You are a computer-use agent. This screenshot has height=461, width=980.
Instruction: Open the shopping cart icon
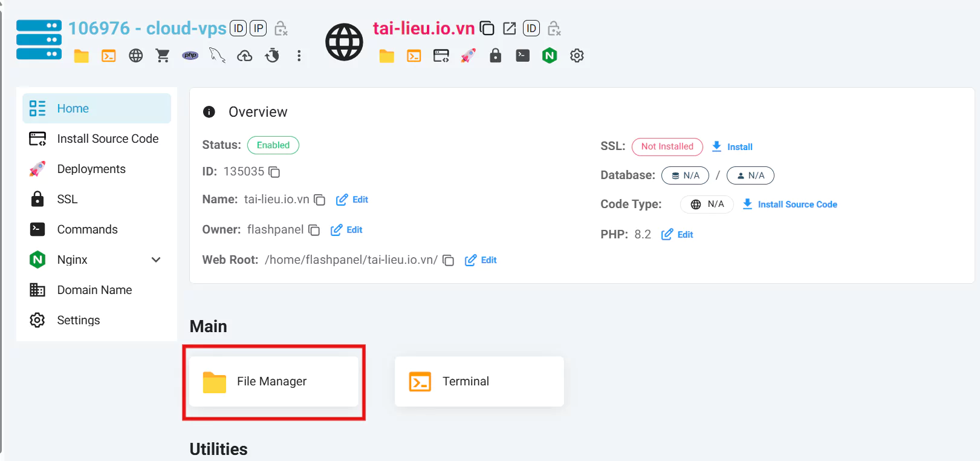(x=163, y=56)
